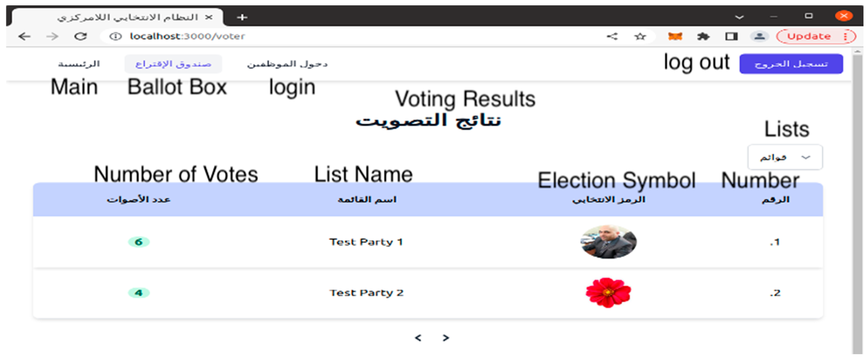Reload the voter page

pos(80,36)
